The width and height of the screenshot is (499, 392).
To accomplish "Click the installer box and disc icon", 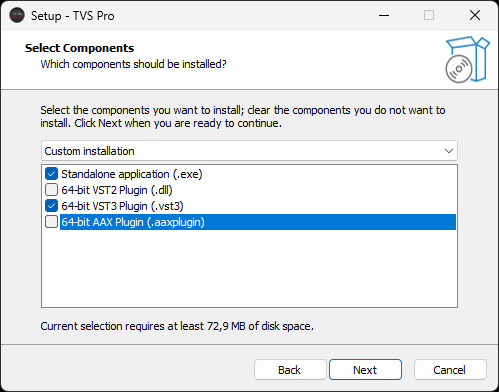I will [x=467, y=60].
